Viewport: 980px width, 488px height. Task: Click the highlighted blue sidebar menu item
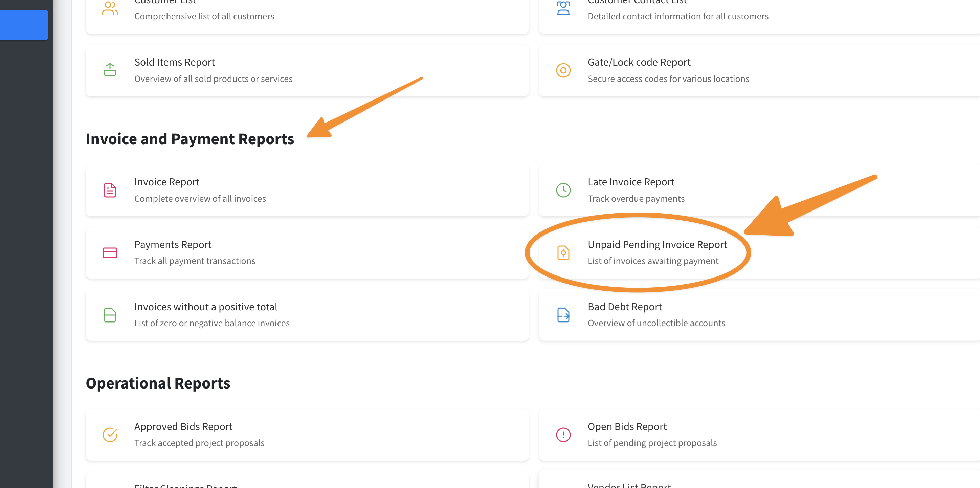24,25
